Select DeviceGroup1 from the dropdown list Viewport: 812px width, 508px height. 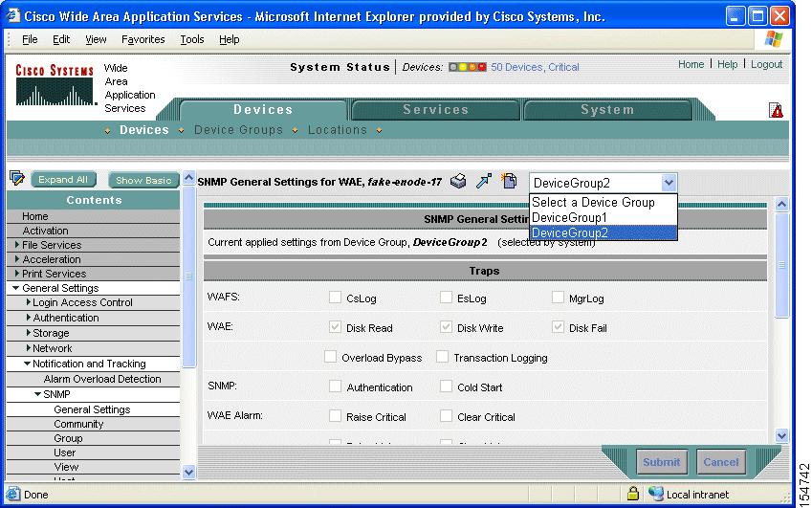(569, 217)
